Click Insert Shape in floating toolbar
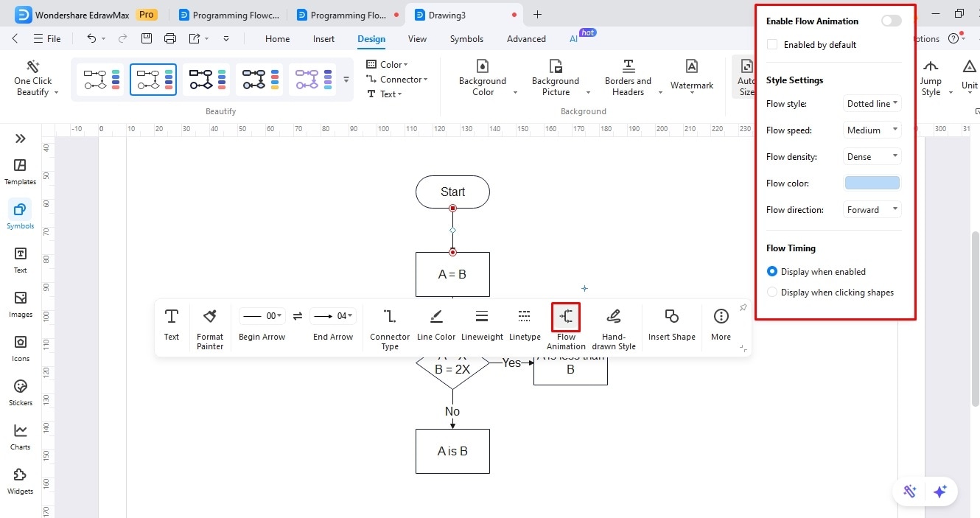Image resolution: width=980 pixels, height=518 pixels. [x=671, y=324]
